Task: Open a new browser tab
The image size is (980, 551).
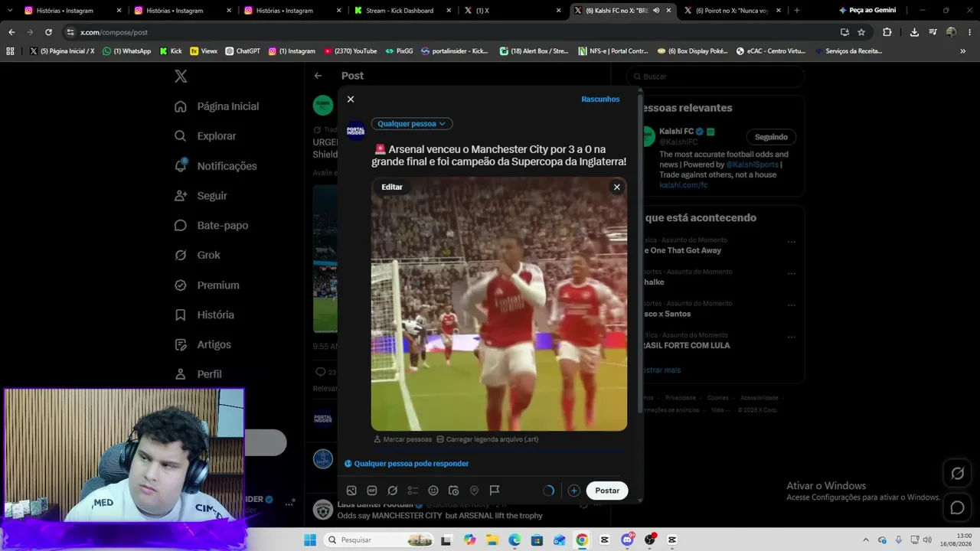Action: tap(797, 11)
